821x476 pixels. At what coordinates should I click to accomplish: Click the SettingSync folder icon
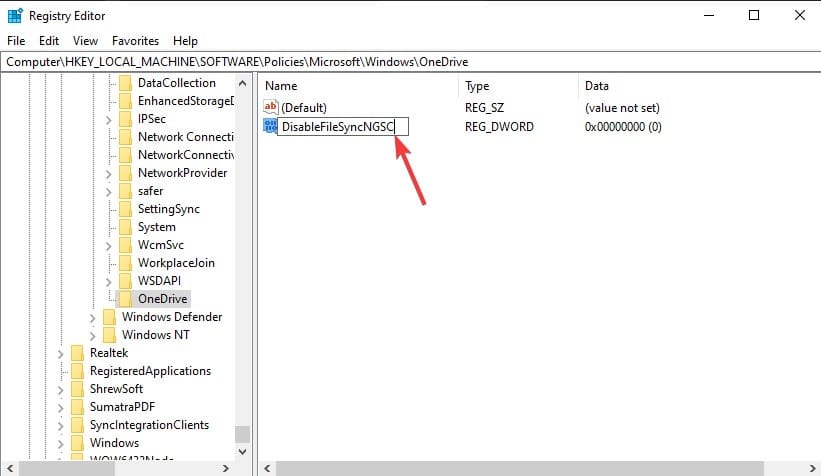pyautogui.click(x=126, y=209)
